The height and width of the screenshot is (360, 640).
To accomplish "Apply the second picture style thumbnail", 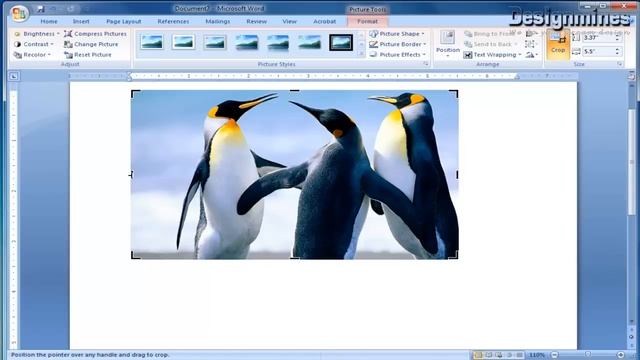I will point(183,42).
